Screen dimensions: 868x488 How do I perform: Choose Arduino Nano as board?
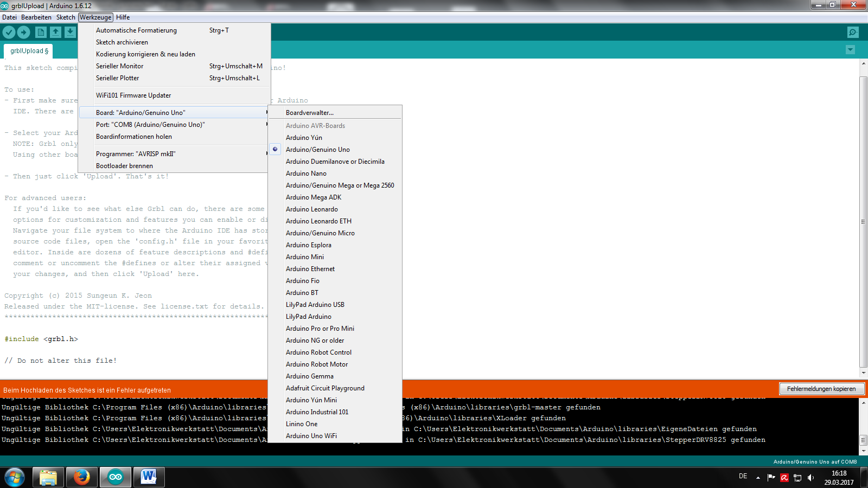click(306, 174)
